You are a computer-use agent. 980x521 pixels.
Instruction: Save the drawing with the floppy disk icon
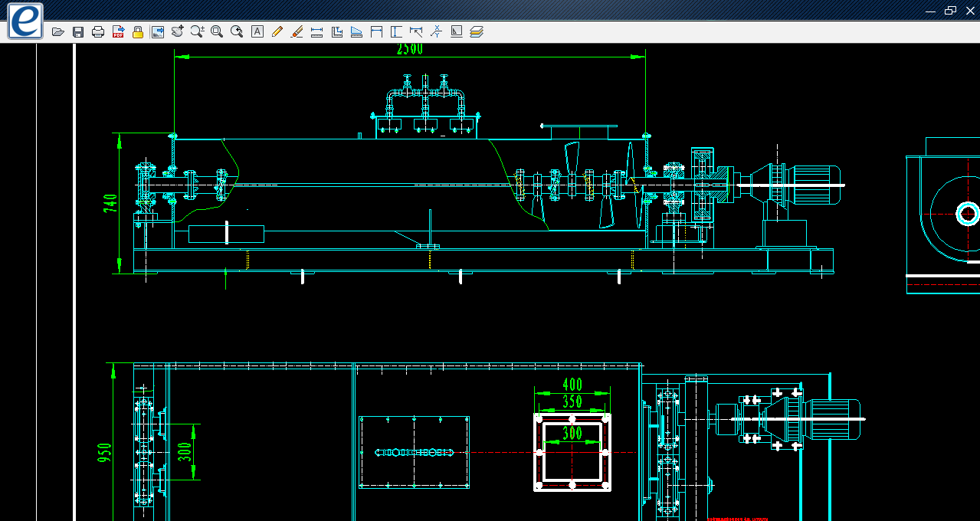point(77,31)
